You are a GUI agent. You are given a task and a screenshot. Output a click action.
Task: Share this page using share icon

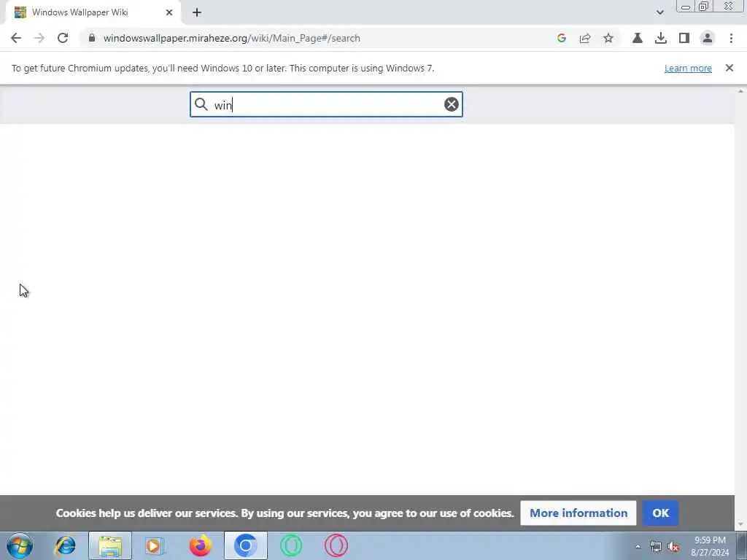point(585,38)
